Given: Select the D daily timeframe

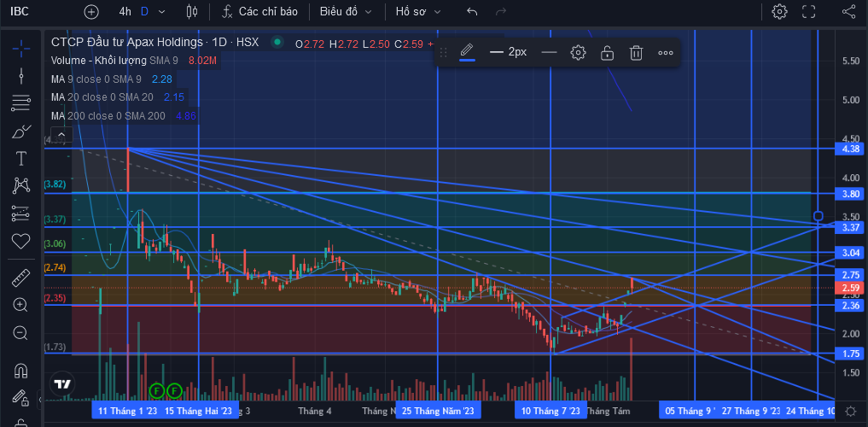Looking at the screenshot, I should 144,12.
